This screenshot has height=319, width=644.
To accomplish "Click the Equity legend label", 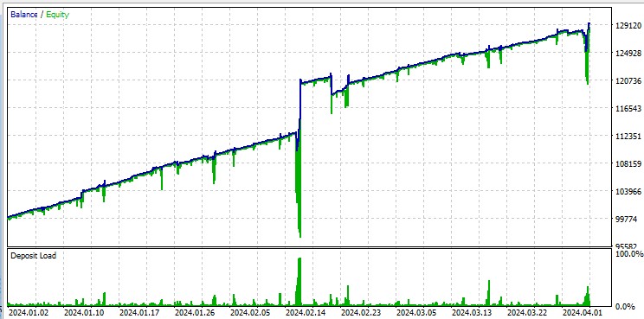I will tap(57, 15).
